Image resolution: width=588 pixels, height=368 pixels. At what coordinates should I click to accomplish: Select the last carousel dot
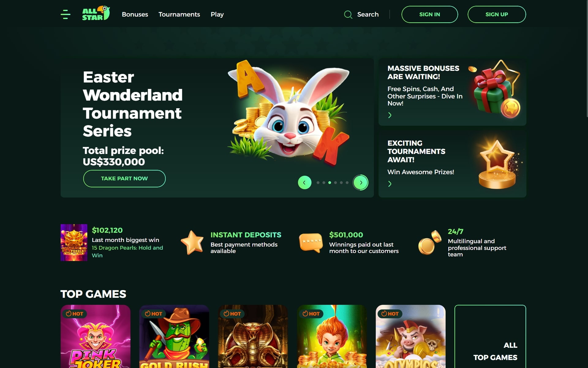tap(347, 182)
